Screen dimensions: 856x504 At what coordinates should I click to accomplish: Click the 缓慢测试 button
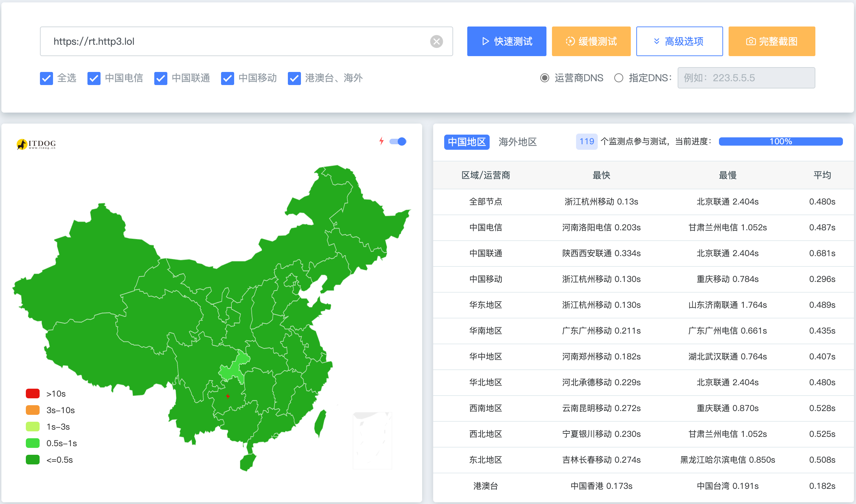point(591,41)
